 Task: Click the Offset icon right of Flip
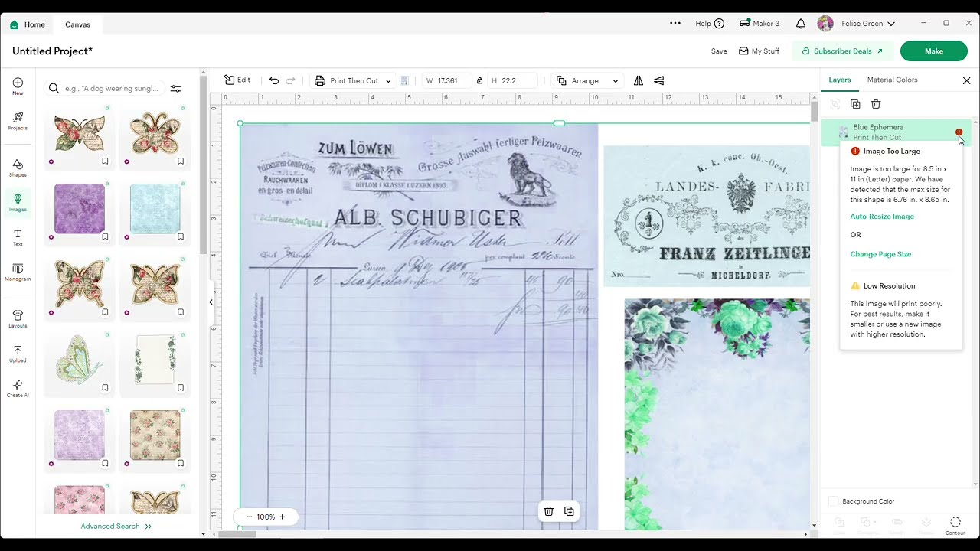pyautogui.click(x=658, y=80)
